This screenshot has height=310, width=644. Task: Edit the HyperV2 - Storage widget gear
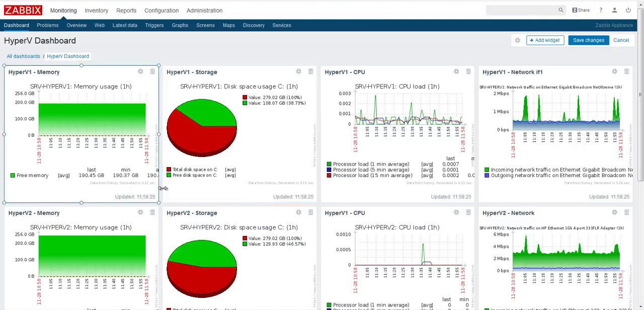298,212
